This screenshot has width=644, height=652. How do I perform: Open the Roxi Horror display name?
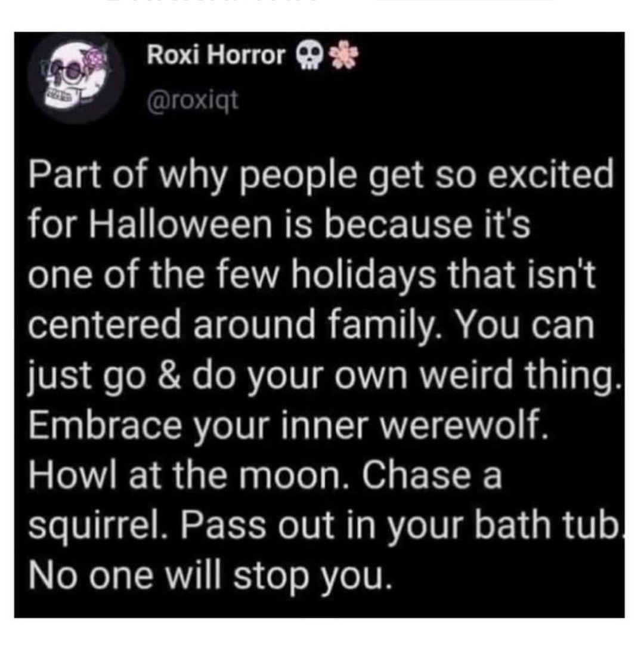[x=216, y=55]
